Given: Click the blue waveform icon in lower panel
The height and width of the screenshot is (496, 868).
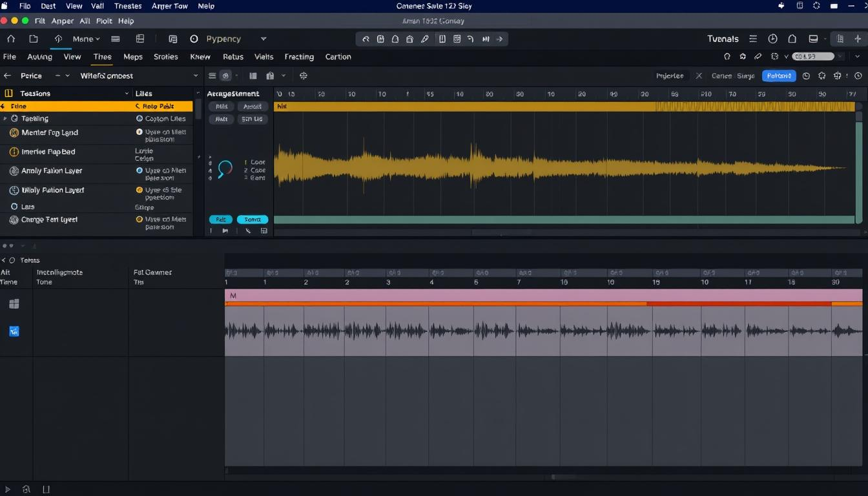Looking at the screenshot, I should (14, 331).
